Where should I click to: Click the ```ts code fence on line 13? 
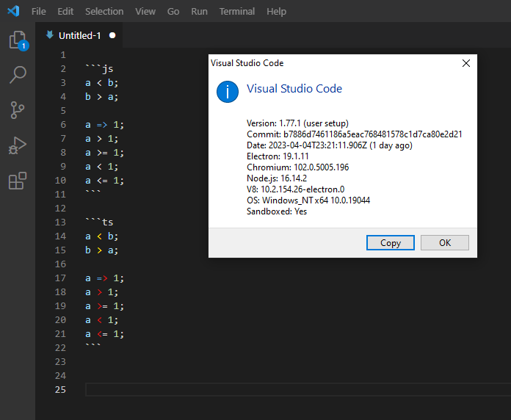pos(99,222)
